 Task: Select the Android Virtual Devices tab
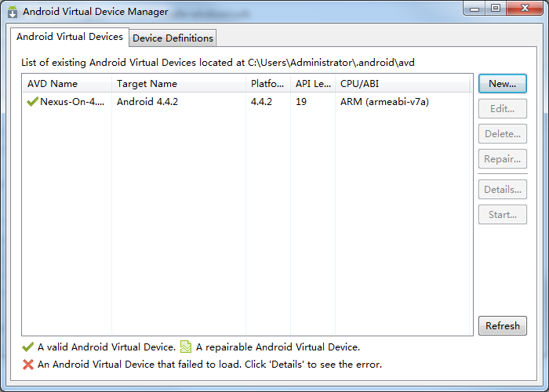tap(70, 37)
